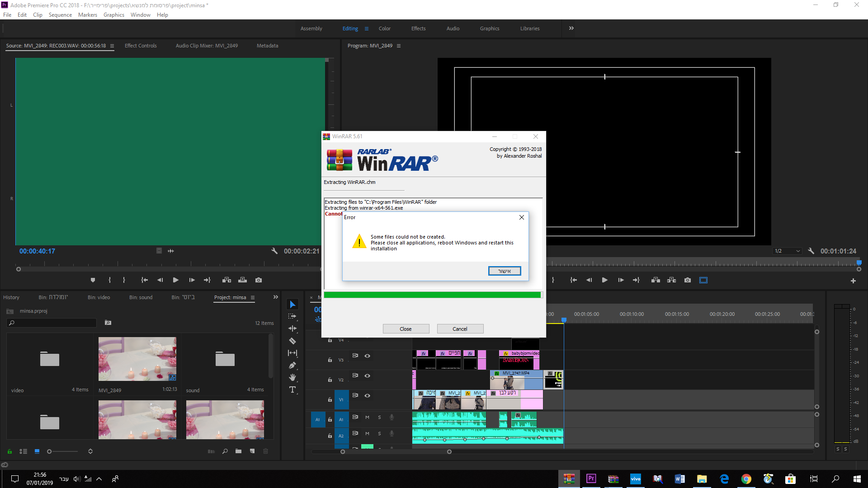Viewport: 868px width, 488px height.
Task: Select the Slip tool
Action: (x=292, y=353)
